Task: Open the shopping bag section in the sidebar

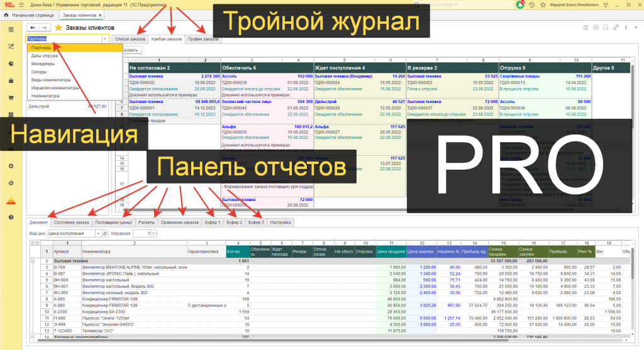Action: click(11, 81)
